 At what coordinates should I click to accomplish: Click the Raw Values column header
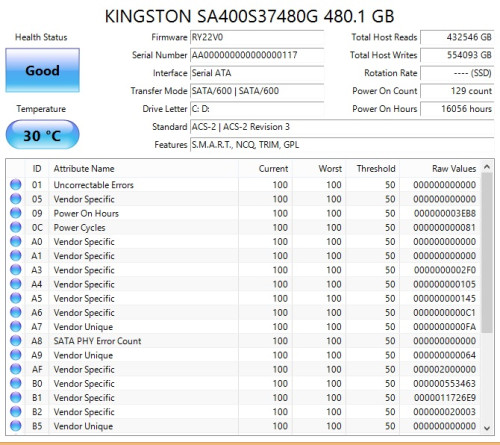point(440,169)
